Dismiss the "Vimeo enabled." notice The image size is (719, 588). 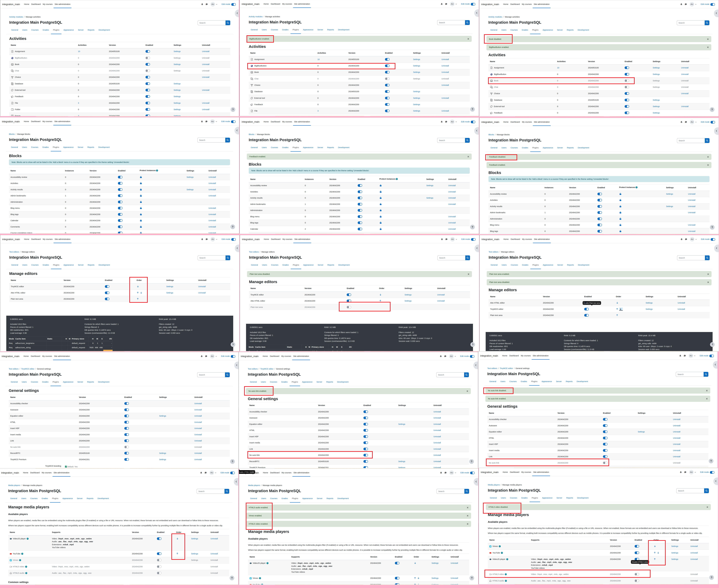coord(468,516)
